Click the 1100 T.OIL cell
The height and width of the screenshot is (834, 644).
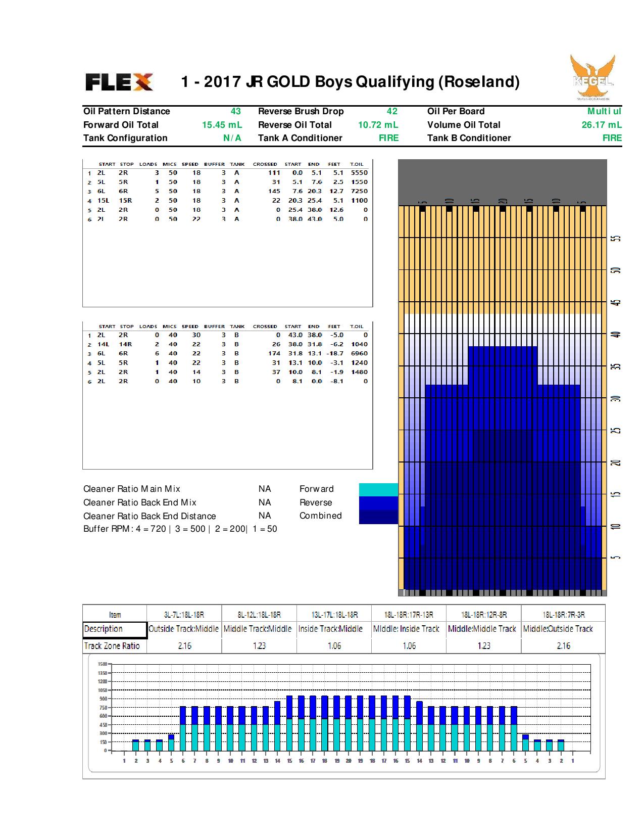[359, 201]
